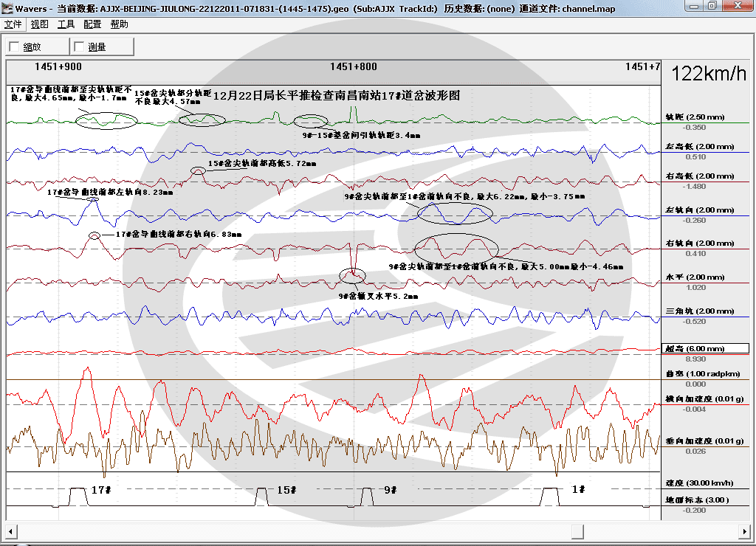Open the 文件 menu
Screen dimensions: 756x546
[13, 24]
